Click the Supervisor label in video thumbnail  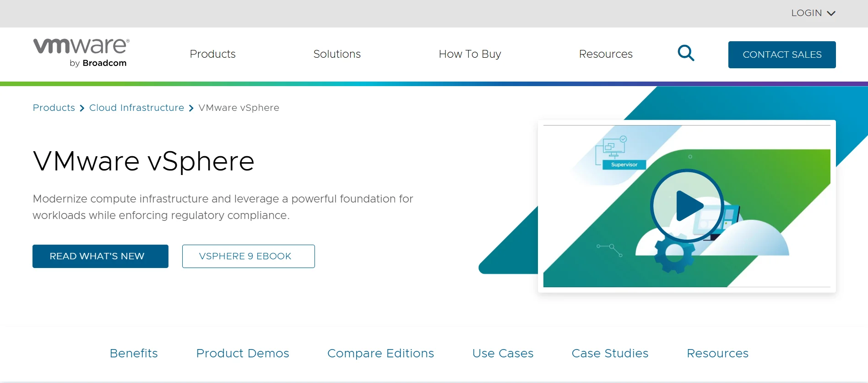pyautogui.click(x=624, y=164)
